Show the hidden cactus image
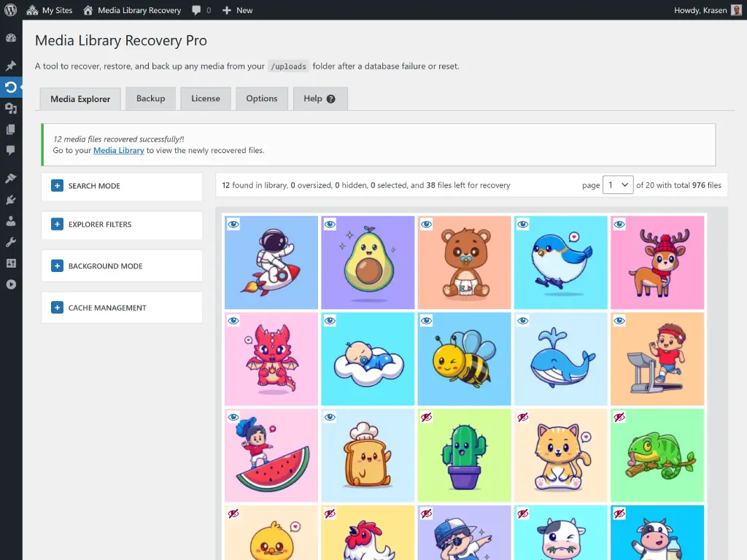747x560 pixels. tap(425, 417)
